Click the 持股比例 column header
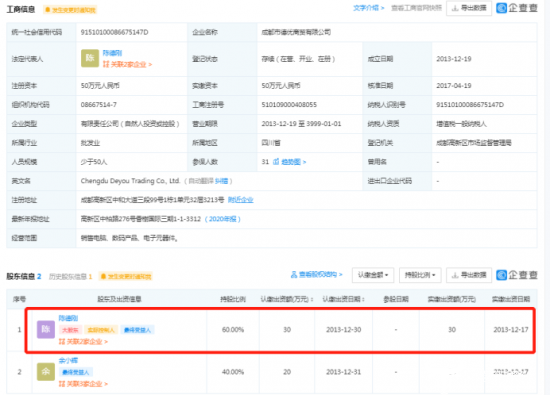The height and width of the screenshot is (395, 550). [x=233, y=299]
